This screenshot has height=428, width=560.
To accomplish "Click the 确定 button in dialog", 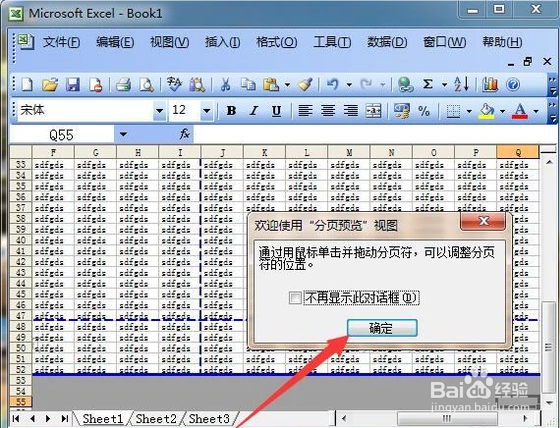I will (x=382, y=328).
